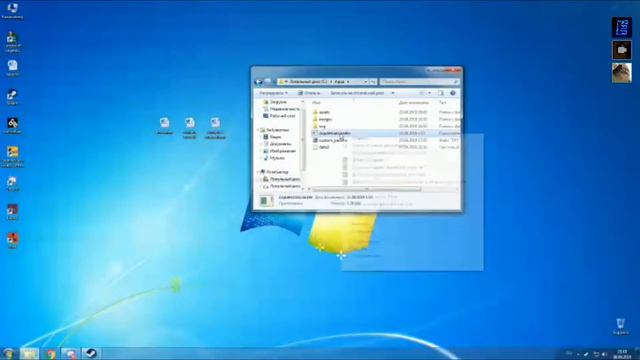The image size is (640, 360).
Task: Open Steam from the taskbar
Action: [x=91, y=353]
